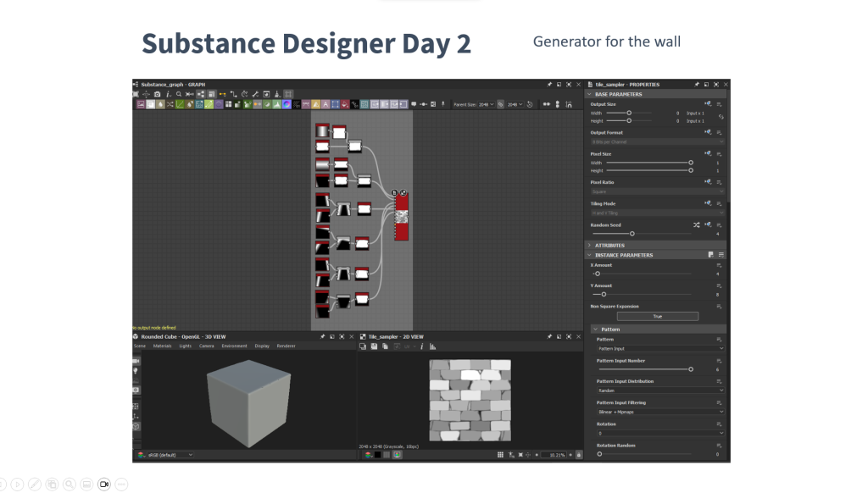Open the sRGB (default) color space dropdown
This screenshot has width=868, height=493.
[x=170, y=455]
